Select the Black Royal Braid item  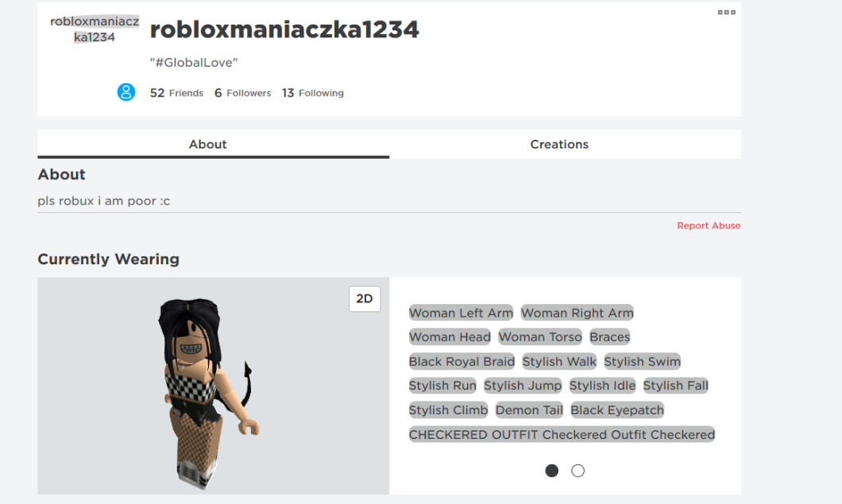click(462, 361)
